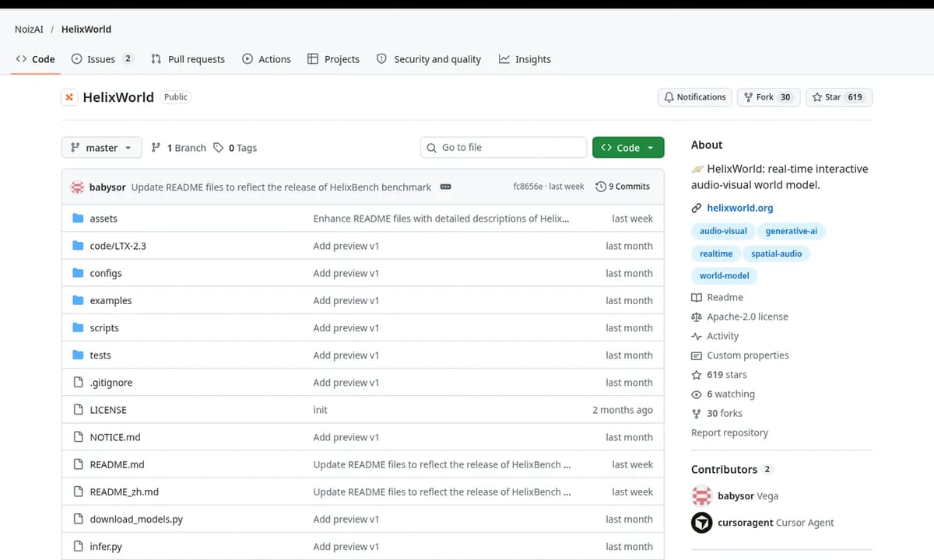
Task: Click the HelixWorld repository logo icon
Action: pos(69,97)
